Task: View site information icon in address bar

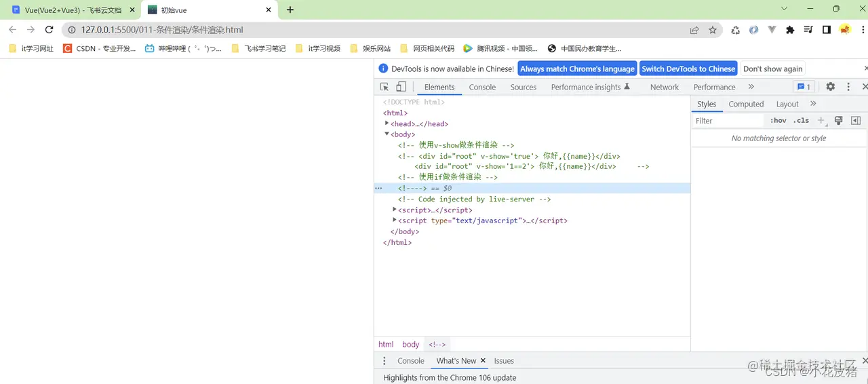Action: (x=72, y=30)
